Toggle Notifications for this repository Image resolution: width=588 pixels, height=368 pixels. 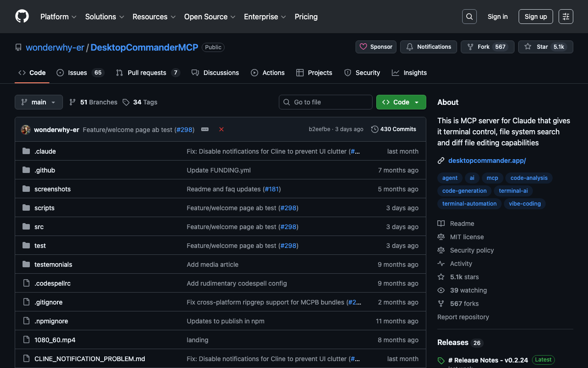(429, 47)
